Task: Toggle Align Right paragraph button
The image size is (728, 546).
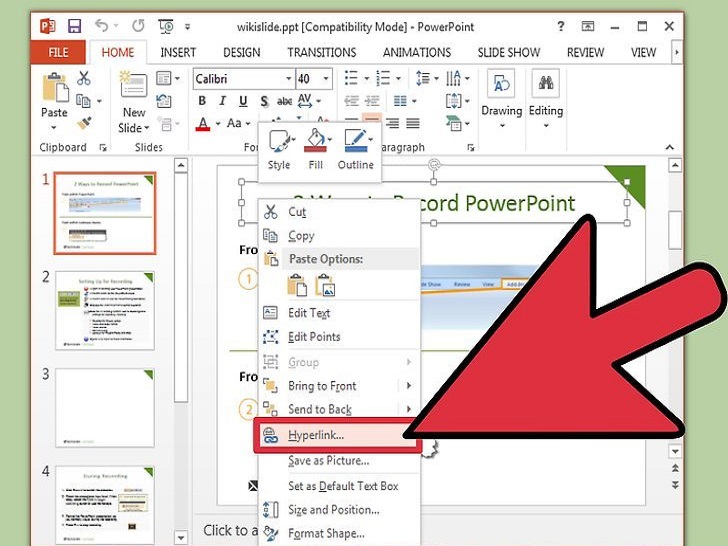Action: [392, 123]
